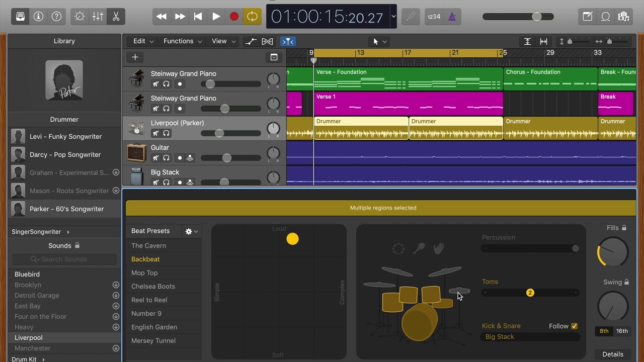Open the Functions menu

(183, 41)
